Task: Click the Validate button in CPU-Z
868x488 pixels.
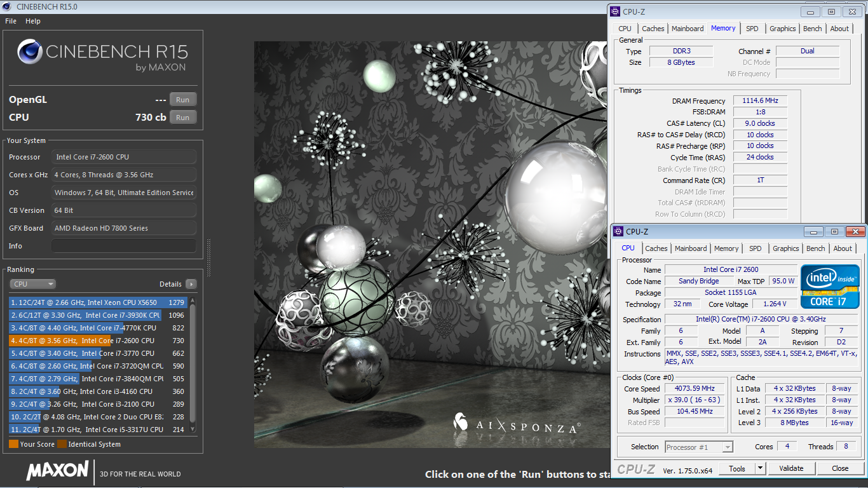Action: tap(791, 468)
